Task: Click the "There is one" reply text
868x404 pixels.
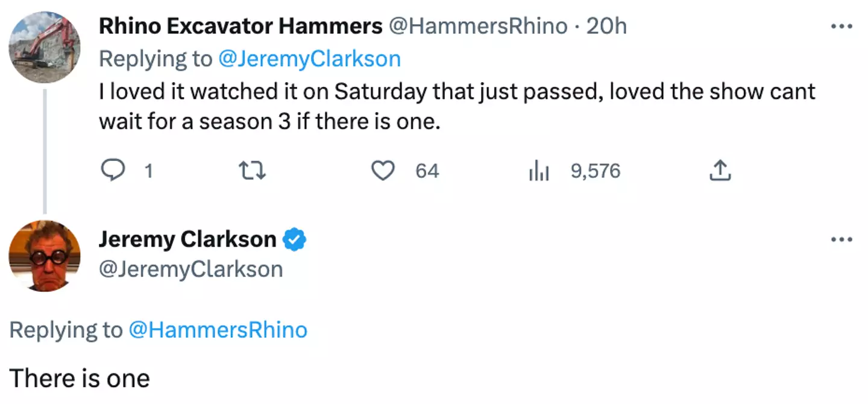Action: pos(80,379)
